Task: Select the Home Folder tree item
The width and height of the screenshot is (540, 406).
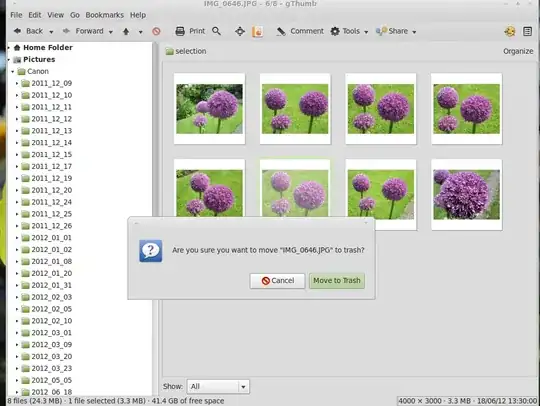Action: coord(48,48)
